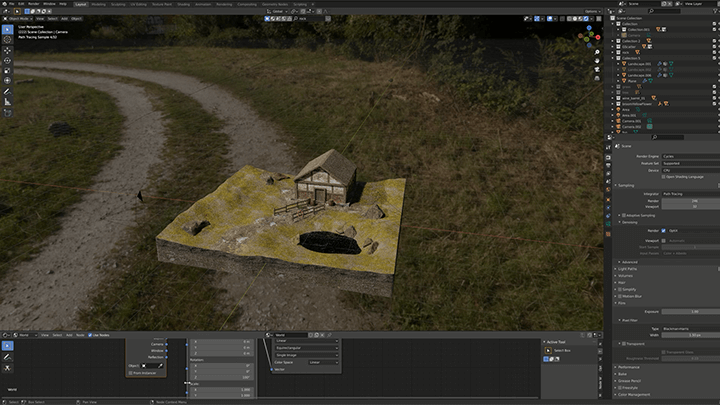Select the Transform tool in viewport toolbar
Viewport: 720px width, 405px height.
pyautogui.click(x=7, y=81)
